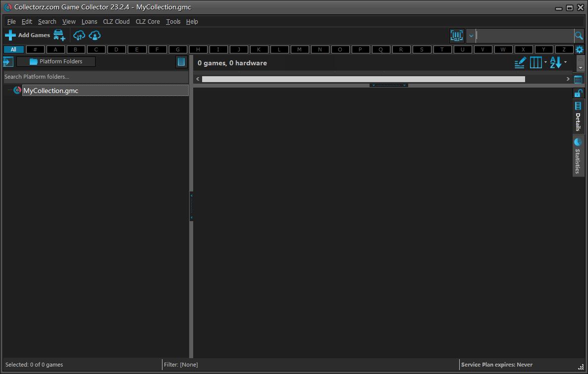Viewport: 588px width, 374px height.
Task: Click the Add Games label
Action: 34,35
